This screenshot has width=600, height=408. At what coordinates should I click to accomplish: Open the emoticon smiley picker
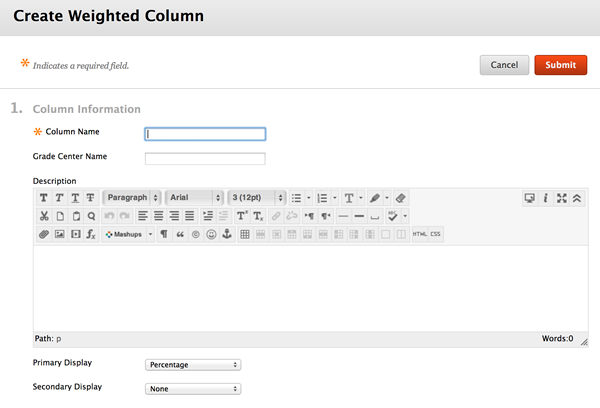coord(211,234)
